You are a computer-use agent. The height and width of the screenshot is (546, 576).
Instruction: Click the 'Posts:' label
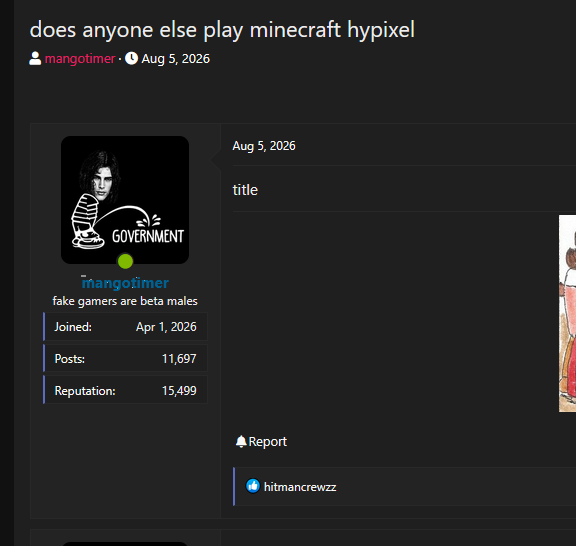[70, 359]
